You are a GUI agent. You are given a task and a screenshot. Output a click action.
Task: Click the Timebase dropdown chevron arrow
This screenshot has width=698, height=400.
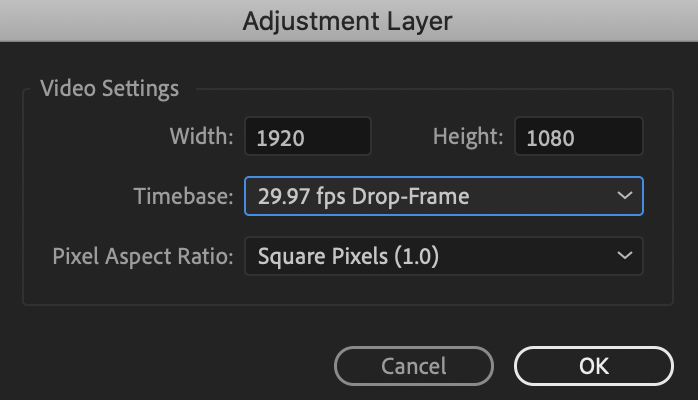click(624, 196)
